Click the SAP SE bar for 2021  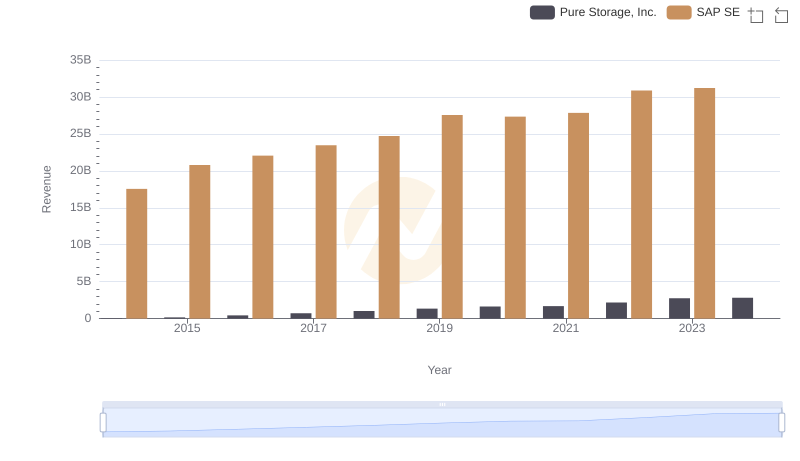click(579, 216)
